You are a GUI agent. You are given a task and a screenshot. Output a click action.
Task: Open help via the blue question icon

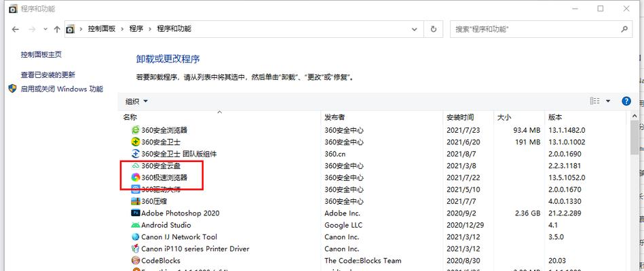coord(626,101)
